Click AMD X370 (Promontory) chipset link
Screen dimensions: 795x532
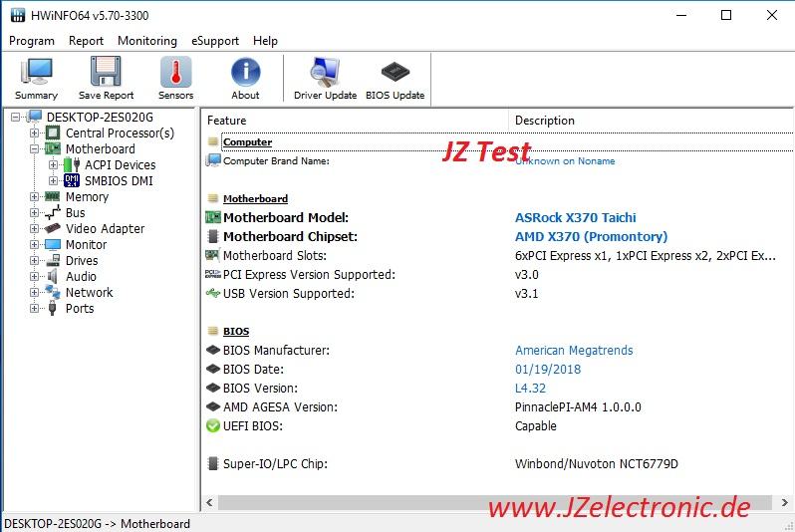(591, 236)
